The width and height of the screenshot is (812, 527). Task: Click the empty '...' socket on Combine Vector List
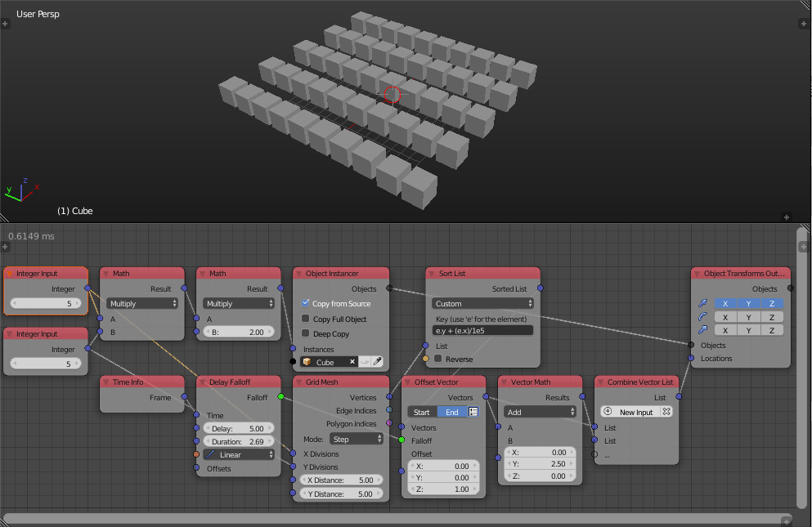[x=594, y=454]
